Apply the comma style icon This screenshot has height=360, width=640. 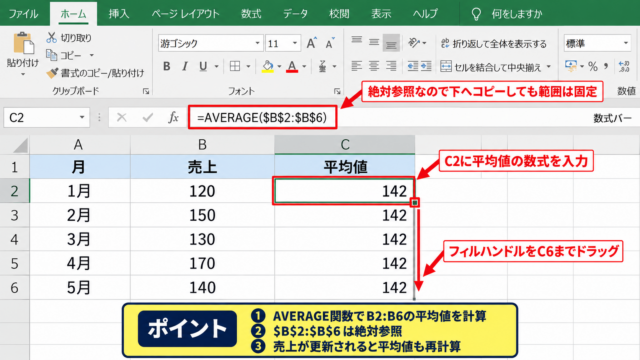(606, 66)
